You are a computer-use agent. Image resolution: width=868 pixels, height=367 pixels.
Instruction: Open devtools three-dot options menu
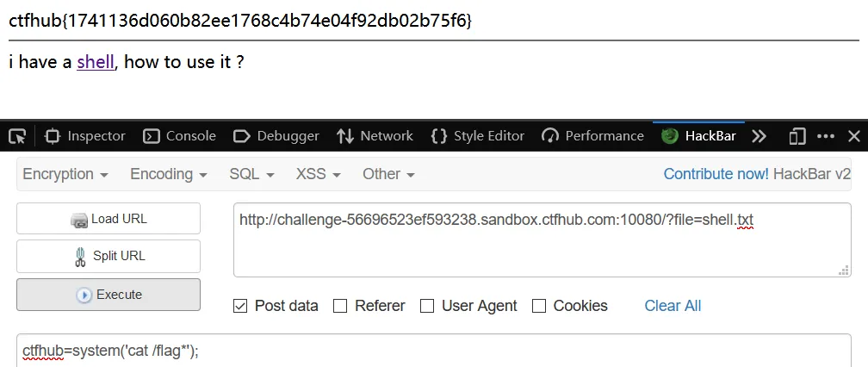coord(825,136)
